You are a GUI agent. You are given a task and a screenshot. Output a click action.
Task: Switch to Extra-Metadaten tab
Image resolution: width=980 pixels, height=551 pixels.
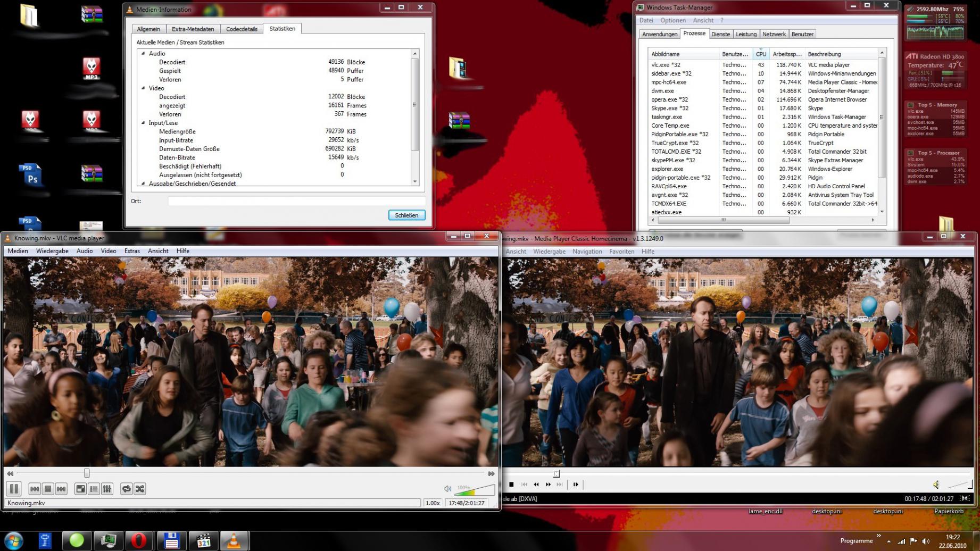pyautogui.click(x=193, y=29)
